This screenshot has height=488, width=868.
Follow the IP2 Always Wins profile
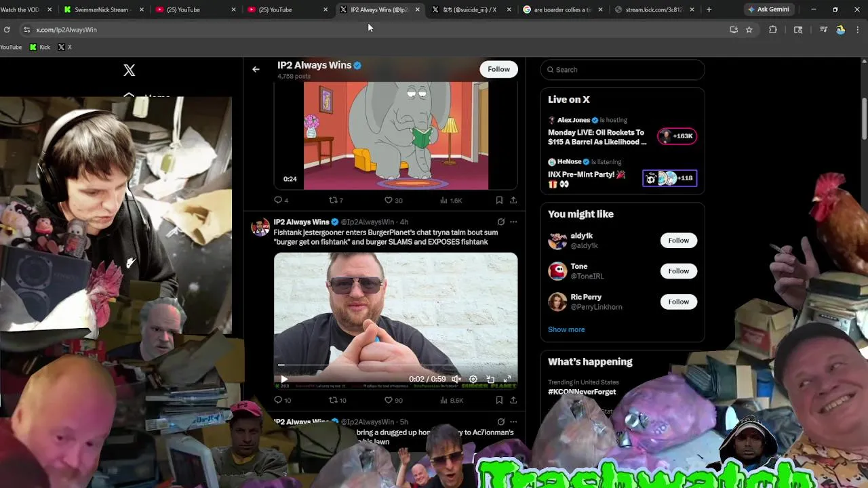tap(498, 69)
